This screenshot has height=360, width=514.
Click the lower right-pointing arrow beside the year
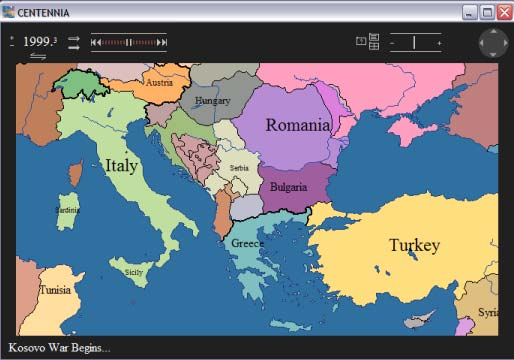coord(74,47)
